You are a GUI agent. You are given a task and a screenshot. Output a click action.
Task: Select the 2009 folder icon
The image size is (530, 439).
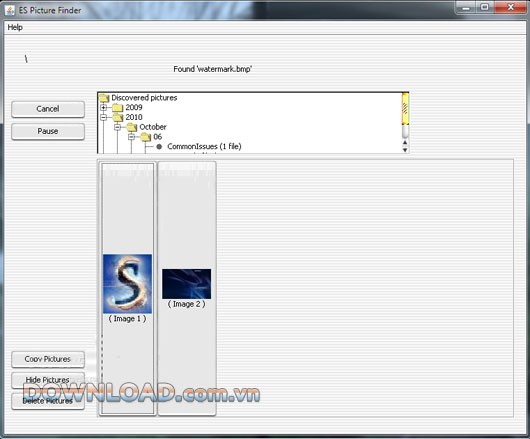point(118,108)
